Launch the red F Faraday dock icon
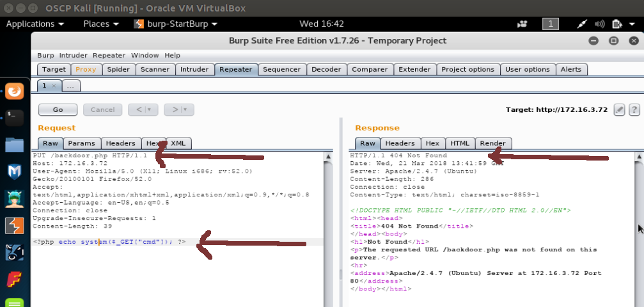The height and width of the screenshot is (307, 644). (14, 279)
